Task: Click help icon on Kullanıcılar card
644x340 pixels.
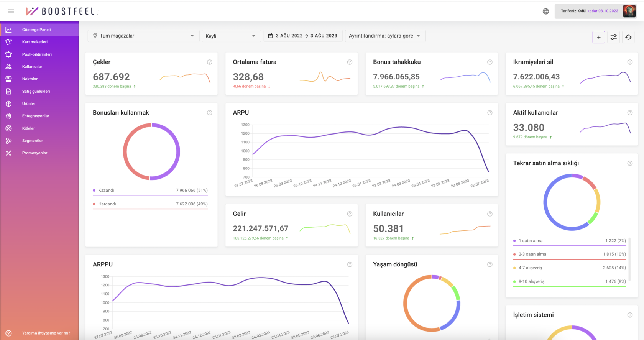Action: [x=490, y=214]
